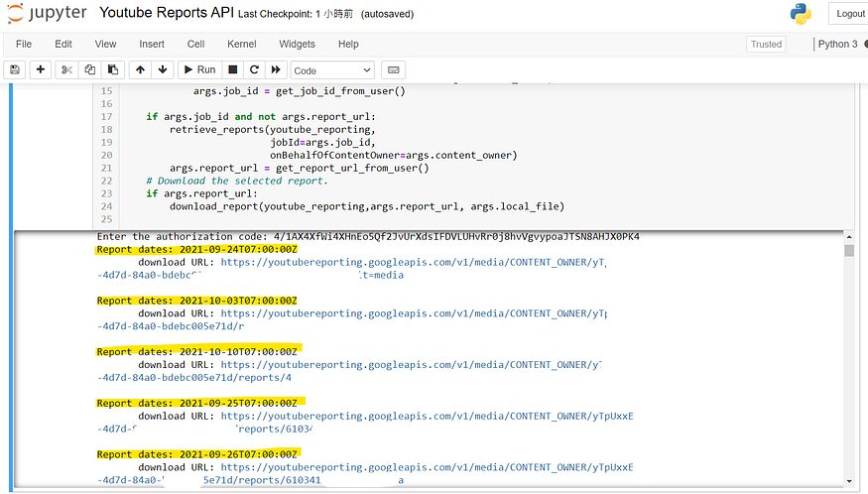This screenshot has width=868, height=494.
Task: Run the selected cell
Action: click(x=199, y=69)
